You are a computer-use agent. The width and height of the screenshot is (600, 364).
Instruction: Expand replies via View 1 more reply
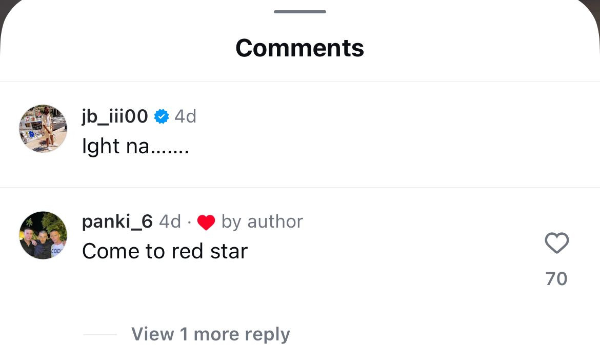[x=210, y=334]
